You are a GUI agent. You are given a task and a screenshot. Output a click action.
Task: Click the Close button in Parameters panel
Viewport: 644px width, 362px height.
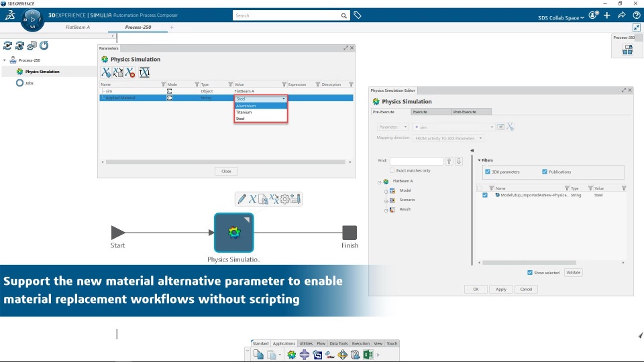click(226, 171)
